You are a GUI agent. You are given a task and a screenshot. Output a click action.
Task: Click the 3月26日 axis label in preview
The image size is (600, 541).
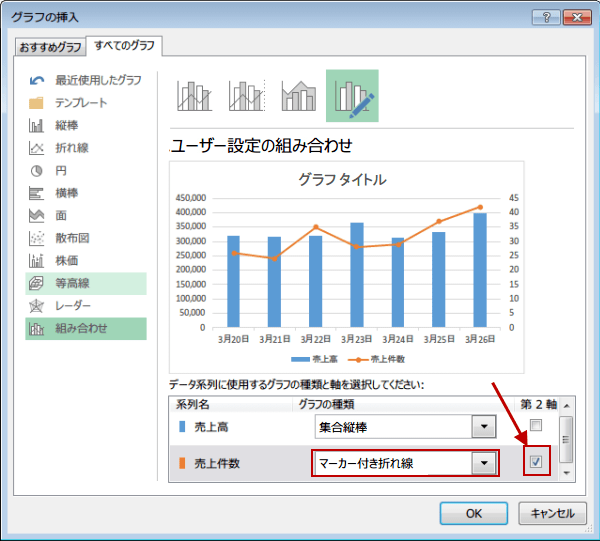(x=480, y=339)
